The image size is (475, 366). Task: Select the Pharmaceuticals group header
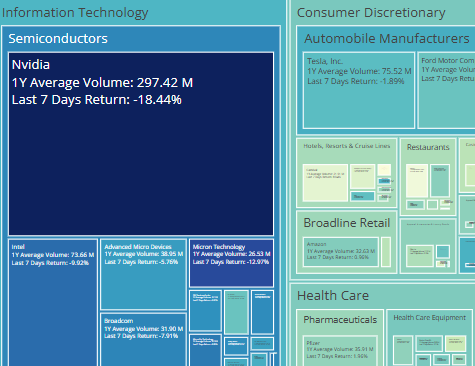(340, 320)
